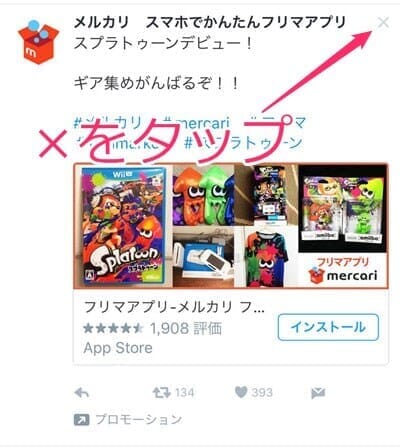This screenshot has height=447, width=400.
Task: Open the フリマアプリ-メルカリ app card title
Action: 174,307
